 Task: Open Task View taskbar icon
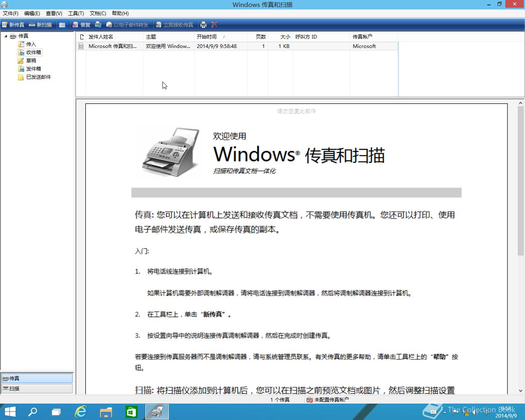pyautogui.click(x=56, y=412)
